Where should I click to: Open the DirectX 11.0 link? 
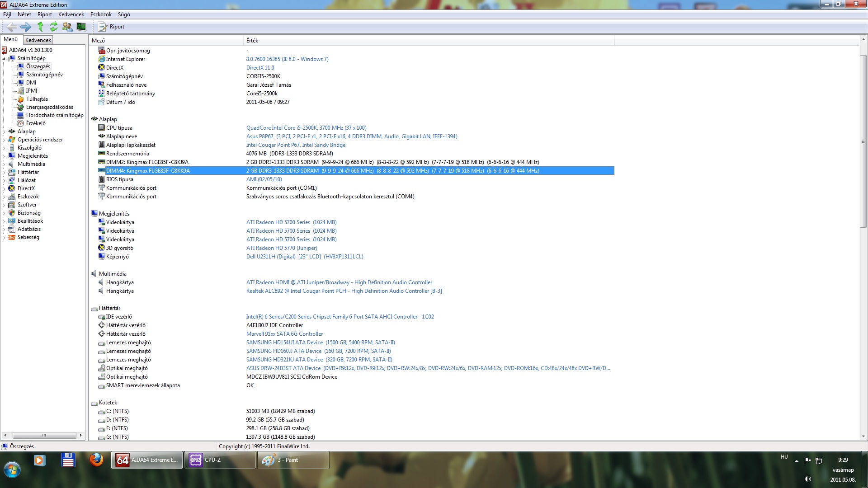260,68
